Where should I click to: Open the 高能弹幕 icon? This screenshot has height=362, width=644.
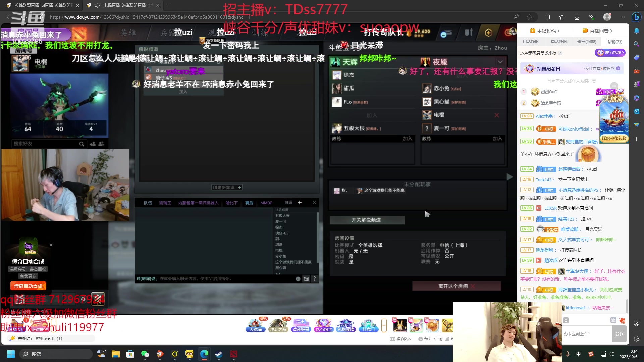[x=301, y=325]
